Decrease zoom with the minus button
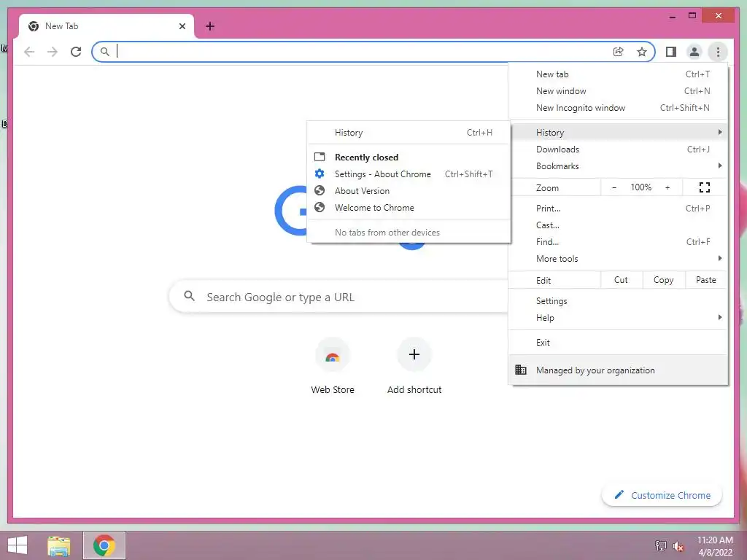Image resolution: width=747 pixels, height=560 pixels. pos(614,187)
